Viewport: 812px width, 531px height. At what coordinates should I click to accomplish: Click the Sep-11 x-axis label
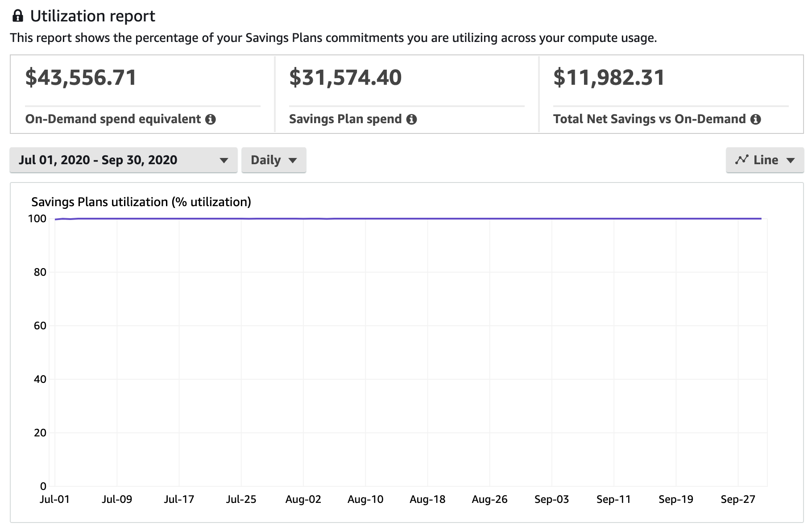pyautogui.click(x=613, y=499)
